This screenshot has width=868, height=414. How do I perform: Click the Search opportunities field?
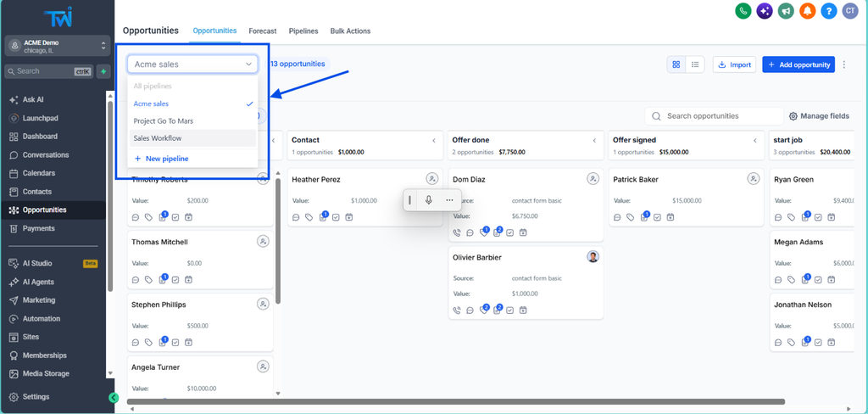pyautogui.click(x=714, y=116)
